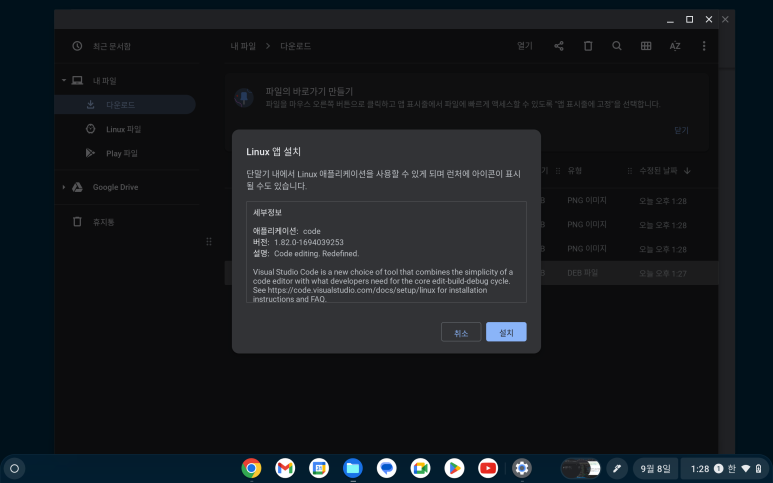
Task: Click the Linux penguin icon in sidebar
Action: (90, 129)
